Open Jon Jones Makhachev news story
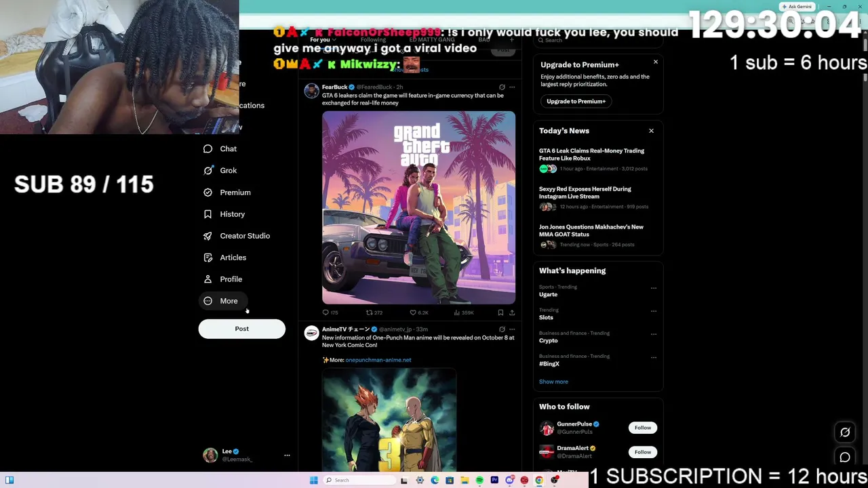Image resolution: width=868 pixels, height=488 pixels. 597,236
